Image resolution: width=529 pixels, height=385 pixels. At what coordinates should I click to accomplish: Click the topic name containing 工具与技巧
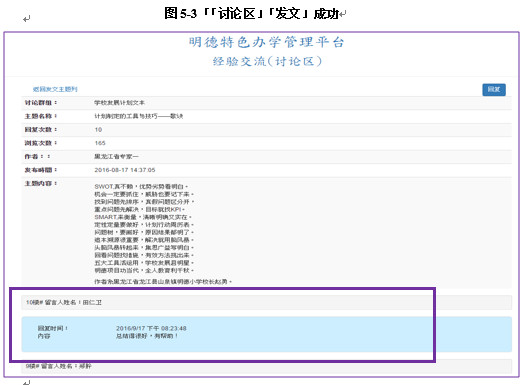[139, 116]
